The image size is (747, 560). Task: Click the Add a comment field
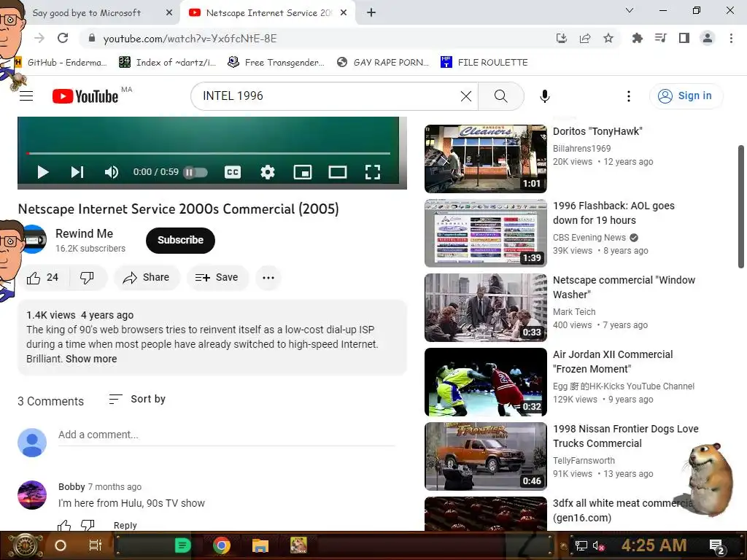click(x=226, y=435)
